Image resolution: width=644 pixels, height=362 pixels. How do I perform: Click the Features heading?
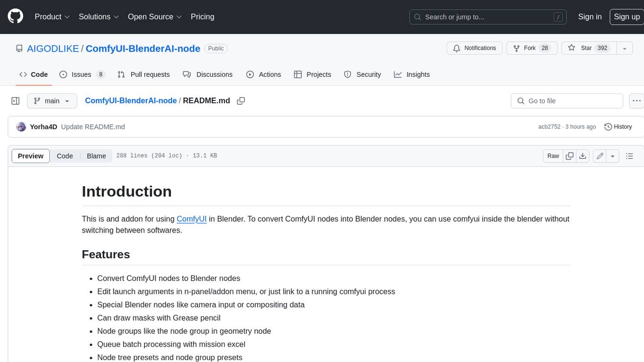pyautogui.click(x=106, y=254)
